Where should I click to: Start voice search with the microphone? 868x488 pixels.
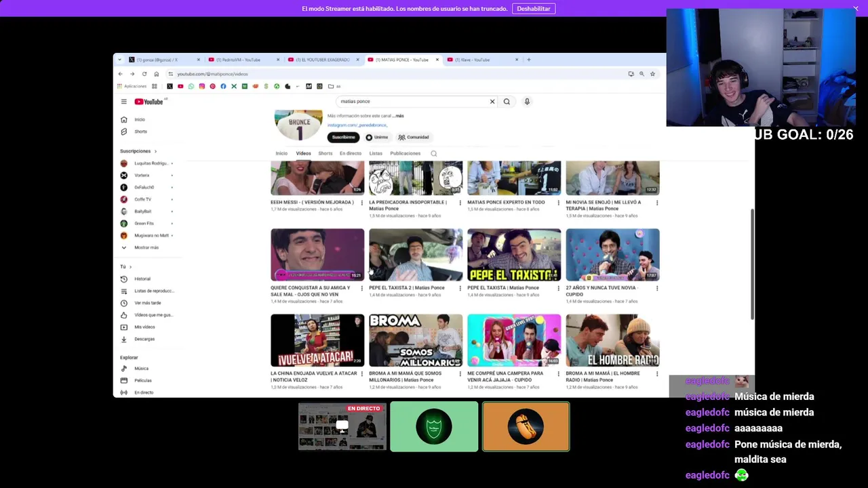coord(527,102)
